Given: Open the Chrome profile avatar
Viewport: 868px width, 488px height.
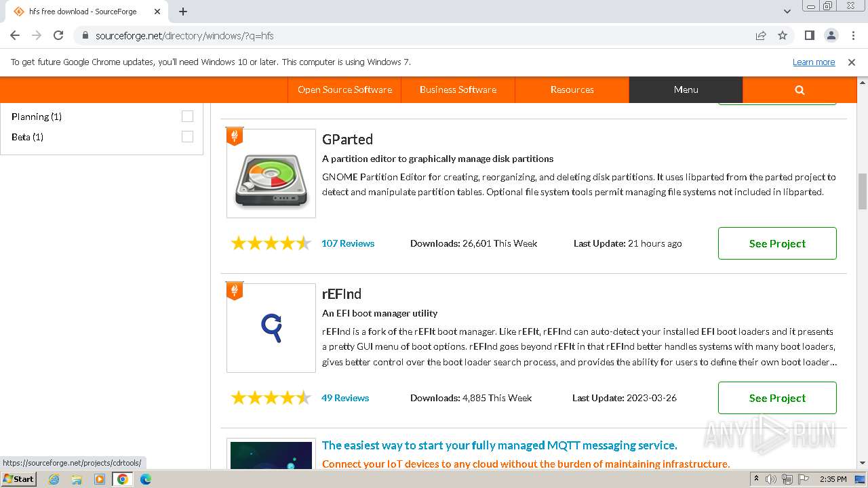Looking at the screenshot, I should tap(831, 35).
